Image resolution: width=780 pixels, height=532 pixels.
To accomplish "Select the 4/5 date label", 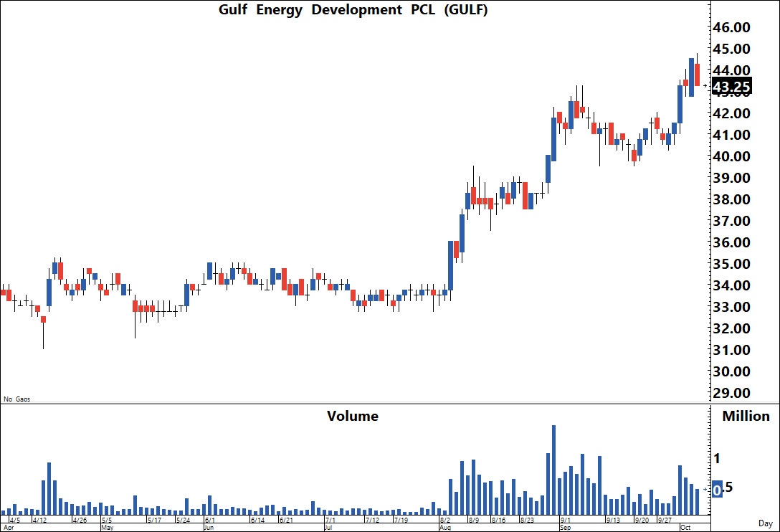I will coord(16,520).
